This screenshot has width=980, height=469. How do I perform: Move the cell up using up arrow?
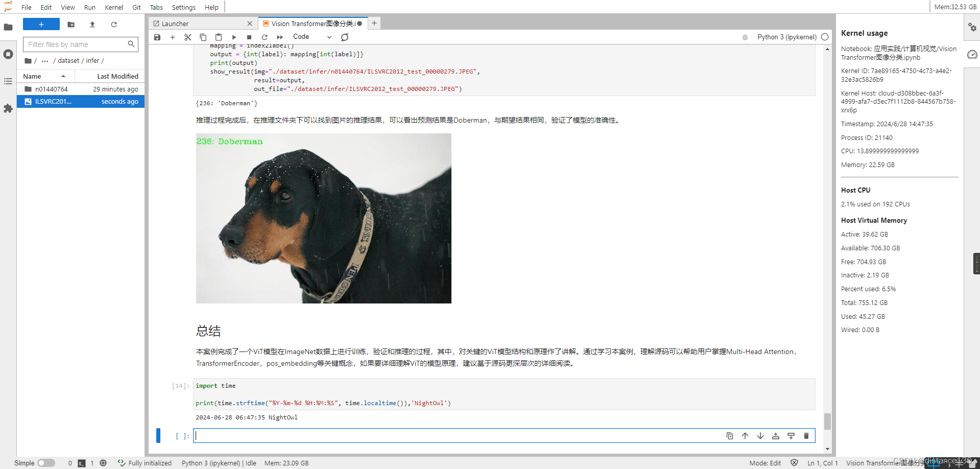[x=745, y=436]
